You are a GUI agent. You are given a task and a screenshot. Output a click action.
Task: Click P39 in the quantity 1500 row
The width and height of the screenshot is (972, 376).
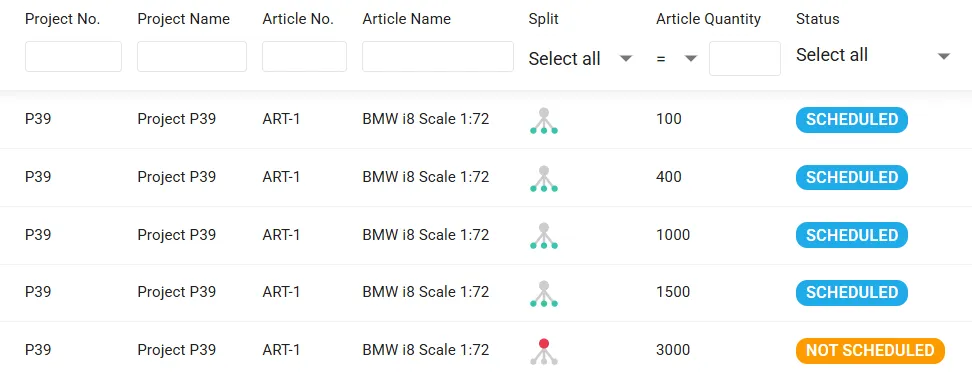click(x=38, y=292)
